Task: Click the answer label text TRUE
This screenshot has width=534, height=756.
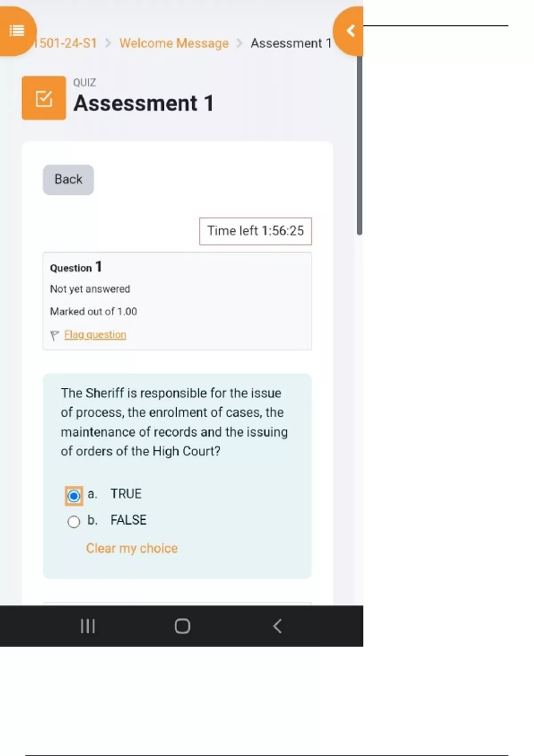Action: click(126, 494)
